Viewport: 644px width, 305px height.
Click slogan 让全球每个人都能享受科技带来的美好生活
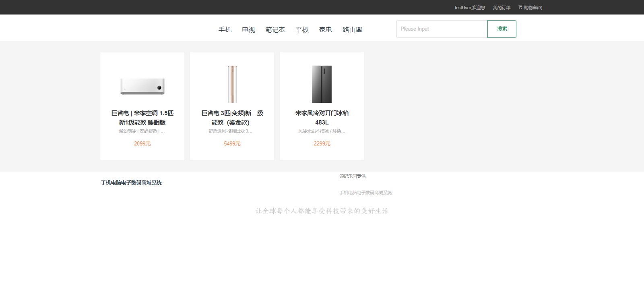[x=322, y=211]
